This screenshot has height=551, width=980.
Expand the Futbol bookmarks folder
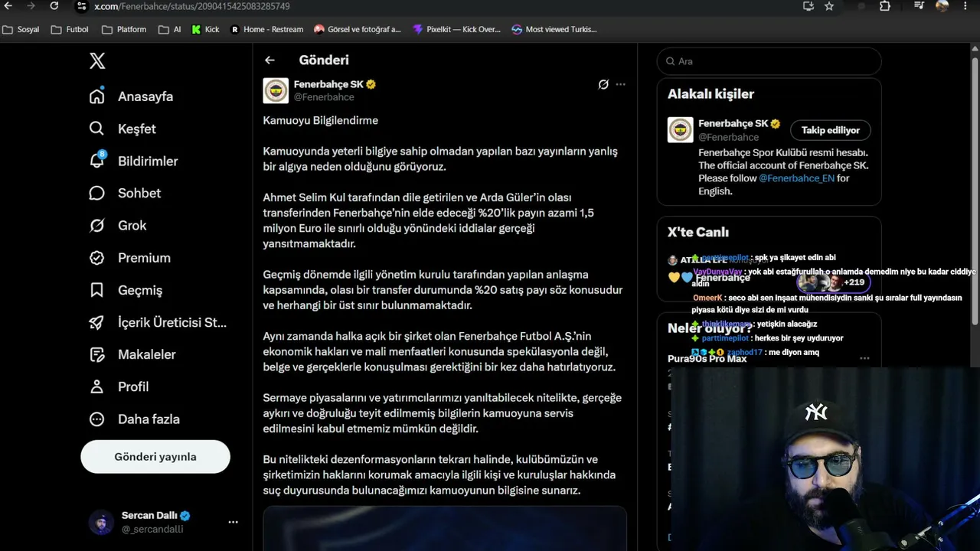pyautogui.click(x=70, y=30)
